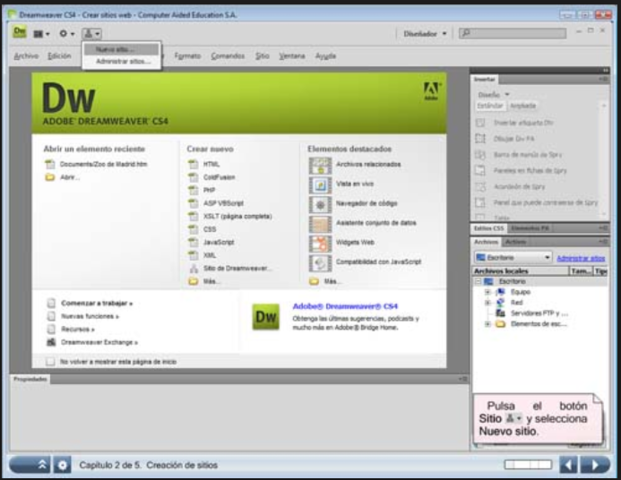Screen dimensions: 621x480
Task: Open the Escritorio site dropdown
Action: (513, 257)
